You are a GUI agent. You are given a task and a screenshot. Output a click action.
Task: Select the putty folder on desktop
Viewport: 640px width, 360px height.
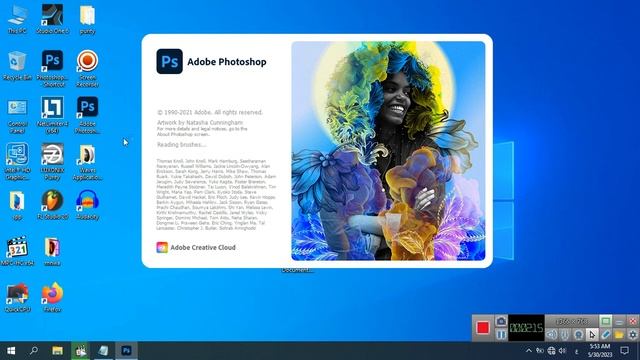[87, 19]
